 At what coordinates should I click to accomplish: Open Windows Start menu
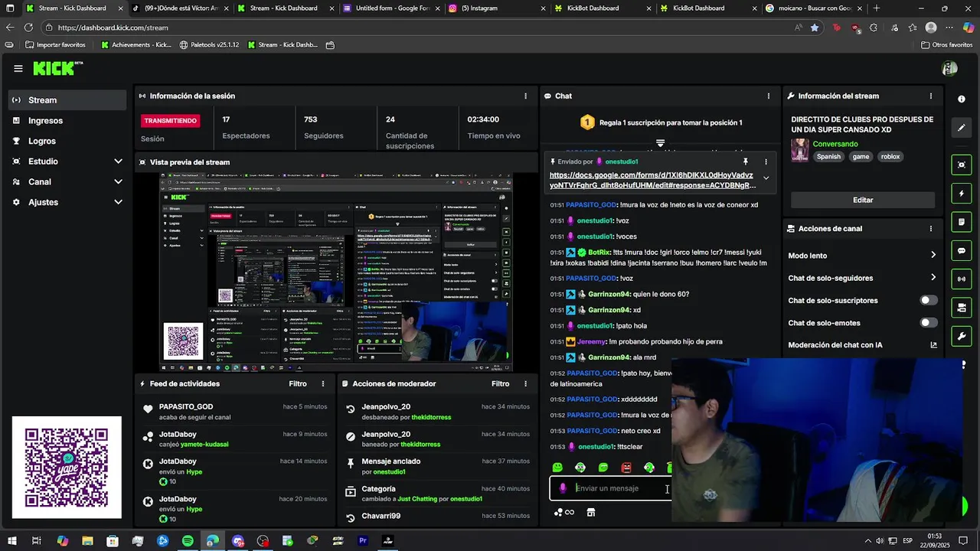click(12, 541)
